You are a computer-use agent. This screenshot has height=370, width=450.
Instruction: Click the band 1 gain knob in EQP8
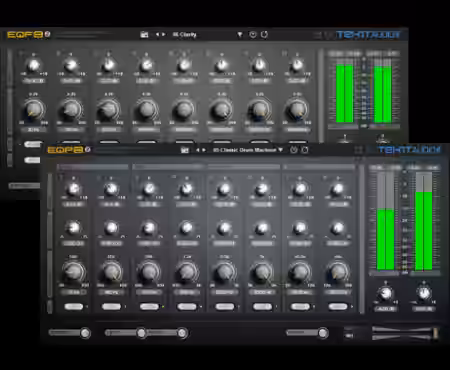pos(73,189)
